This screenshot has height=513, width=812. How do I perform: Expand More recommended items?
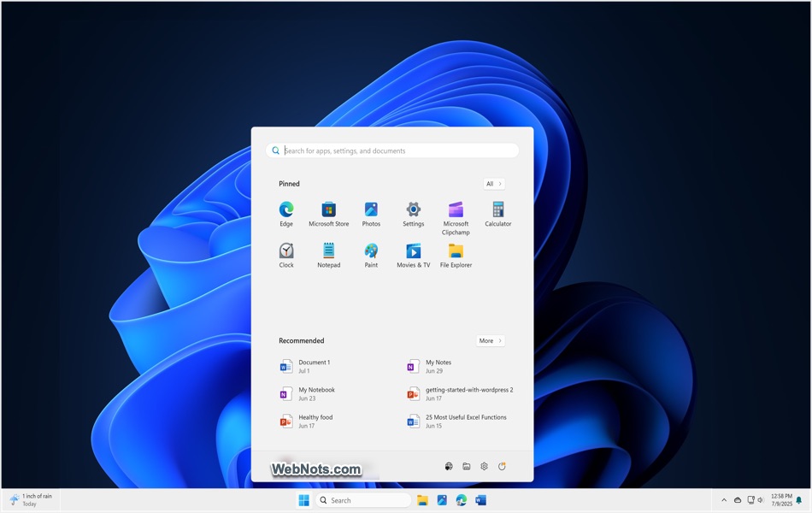(490, 340)
